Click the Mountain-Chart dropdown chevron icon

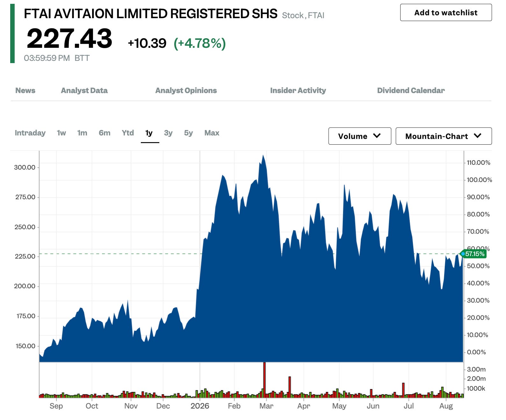click(477, 136)
